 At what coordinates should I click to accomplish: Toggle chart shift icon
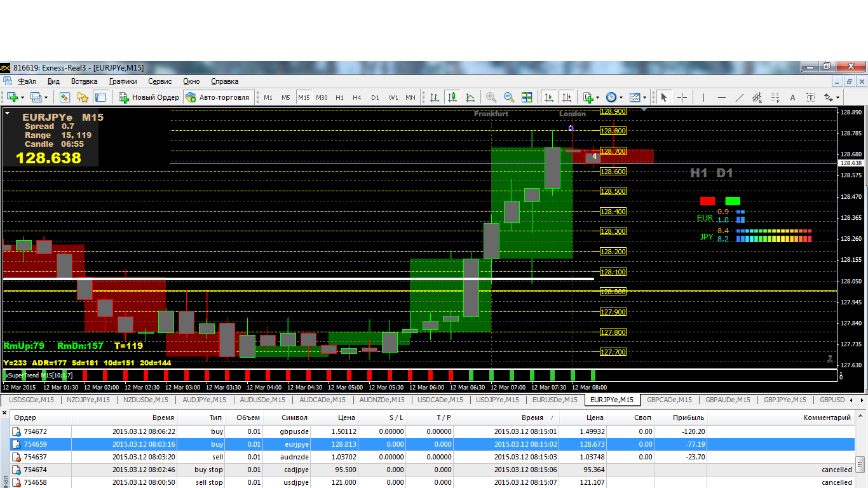pos(566,97)
